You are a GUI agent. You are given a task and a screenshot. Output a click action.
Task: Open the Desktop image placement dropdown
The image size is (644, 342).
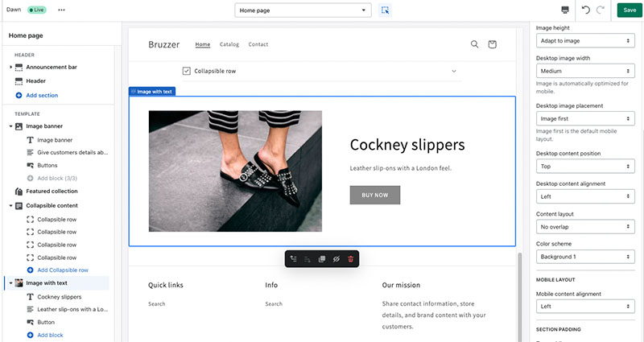pyautogui.click(x=585, y=118)
